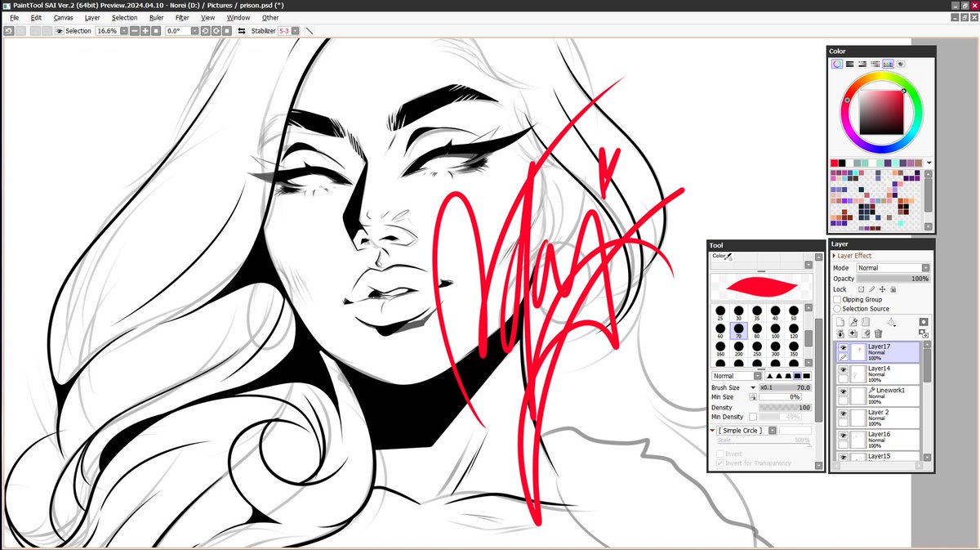Open the Canvas menu
Image resolution: width=980 pixels, height=550 pixels.
64,17
